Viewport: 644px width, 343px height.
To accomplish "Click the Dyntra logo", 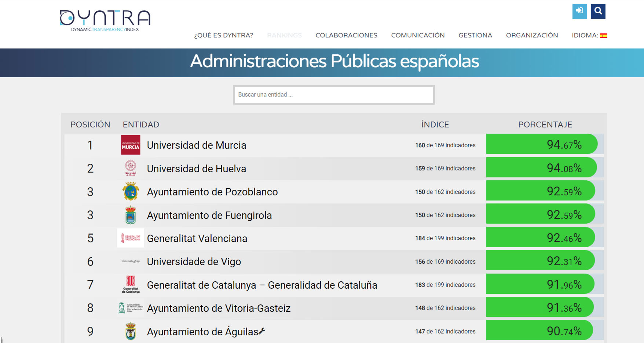I will tap(105, 21).
